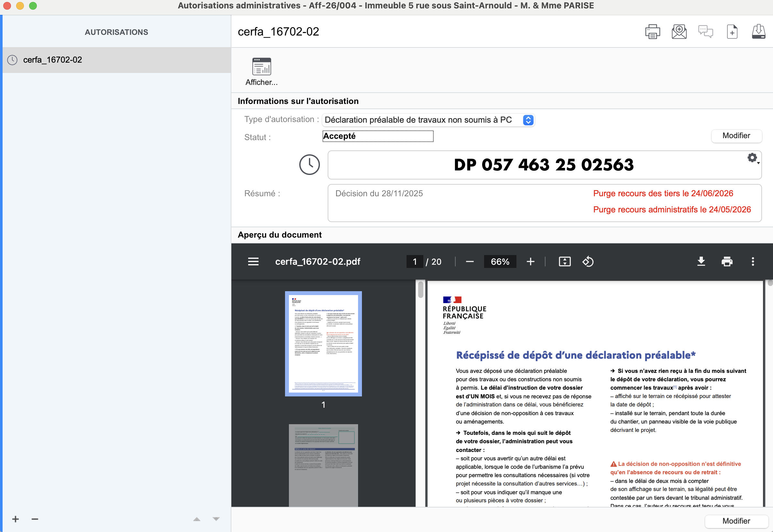
Task: Click the page 2 thumbnail
Action: pyautogui.click(x=323, y=465)
